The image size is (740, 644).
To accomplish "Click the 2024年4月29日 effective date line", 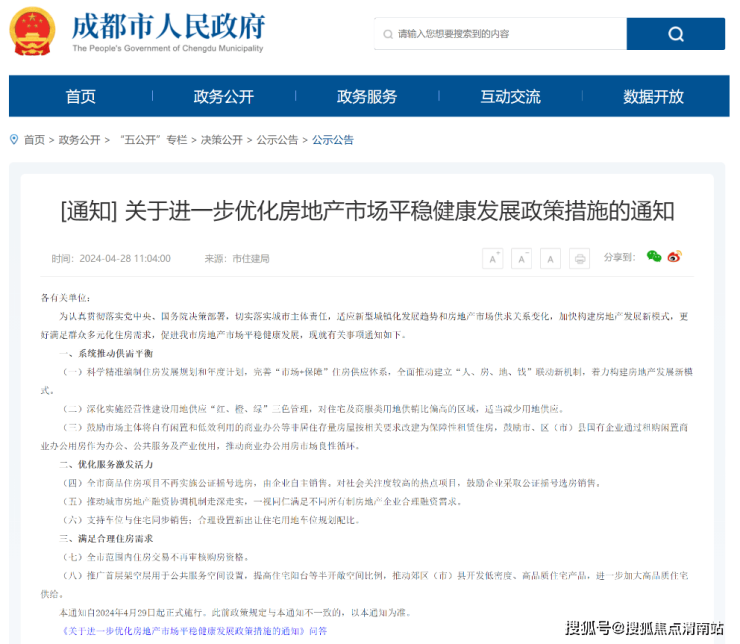I will click(235, 612).
